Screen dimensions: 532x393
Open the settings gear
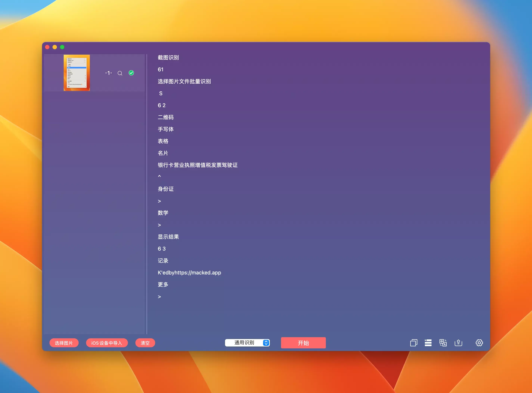479,343
